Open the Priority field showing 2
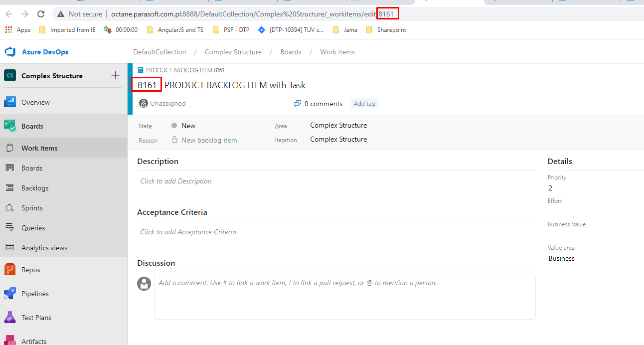Screen dimensions: 644x345 pos(550,188)
